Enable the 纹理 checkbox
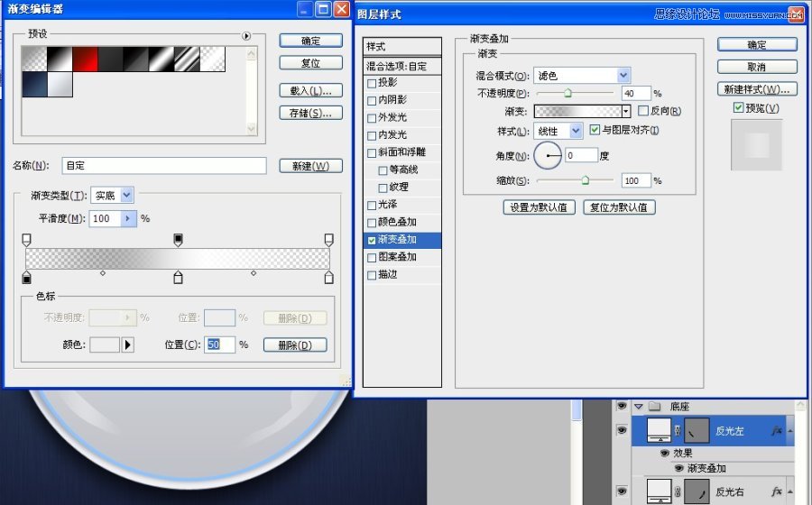Screen dimensions: 812x505 coord(383,188)
